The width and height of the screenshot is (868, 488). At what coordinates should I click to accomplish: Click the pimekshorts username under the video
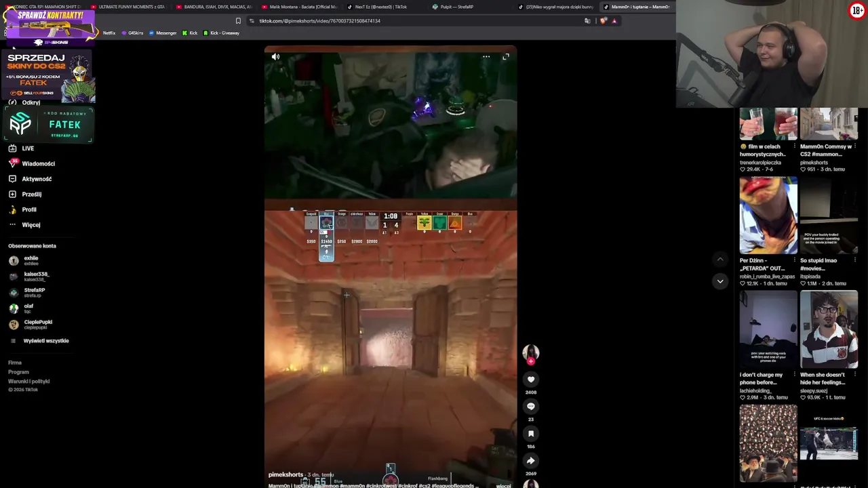(x=285, y=474)
